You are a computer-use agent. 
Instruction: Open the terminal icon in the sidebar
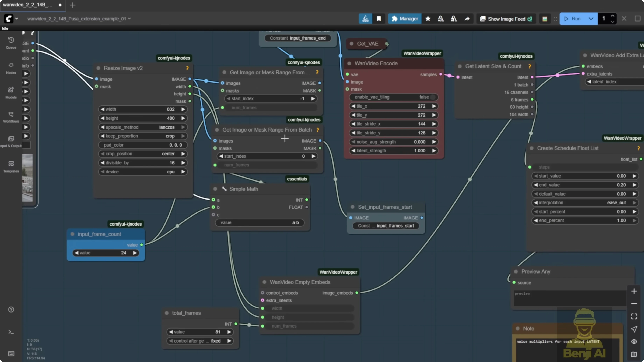tap(11, 332)
